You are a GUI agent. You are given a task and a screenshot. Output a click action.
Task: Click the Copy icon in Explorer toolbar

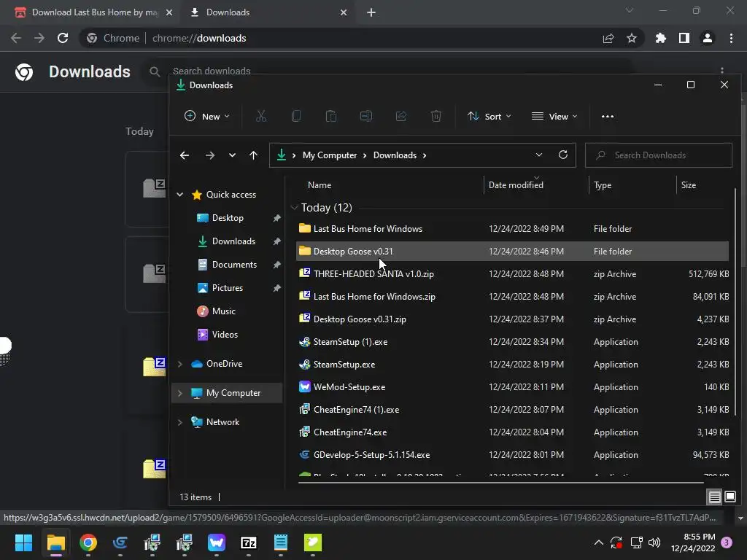pyautogui.click(x=296, y=116)
